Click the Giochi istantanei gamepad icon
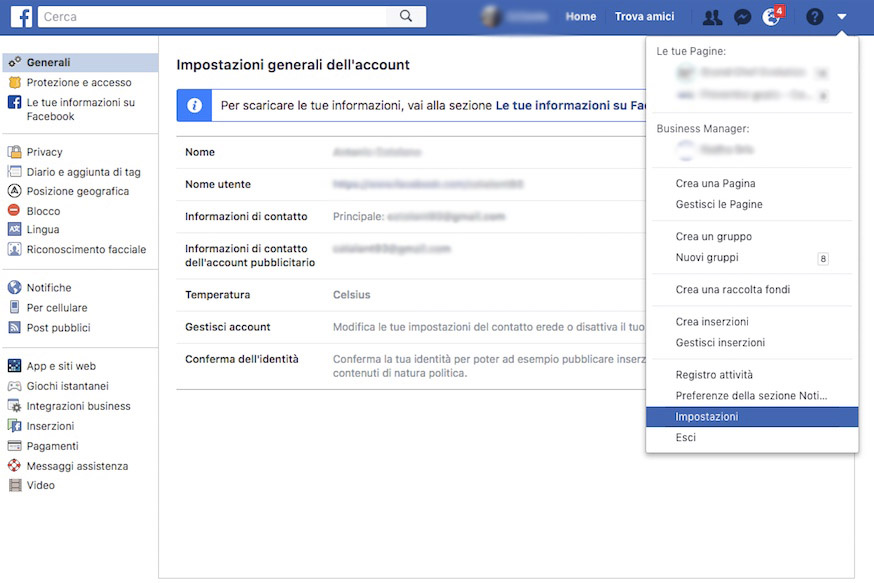This screenshot has width=874, height=583. pos(15,386)
